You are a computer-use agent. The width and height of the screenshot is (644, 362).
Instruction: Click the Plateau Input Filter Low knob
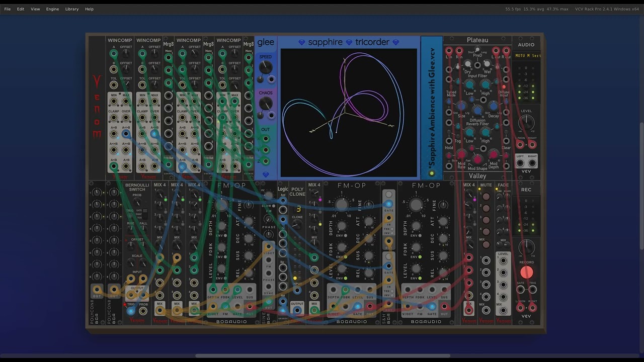tap(469, 84)
